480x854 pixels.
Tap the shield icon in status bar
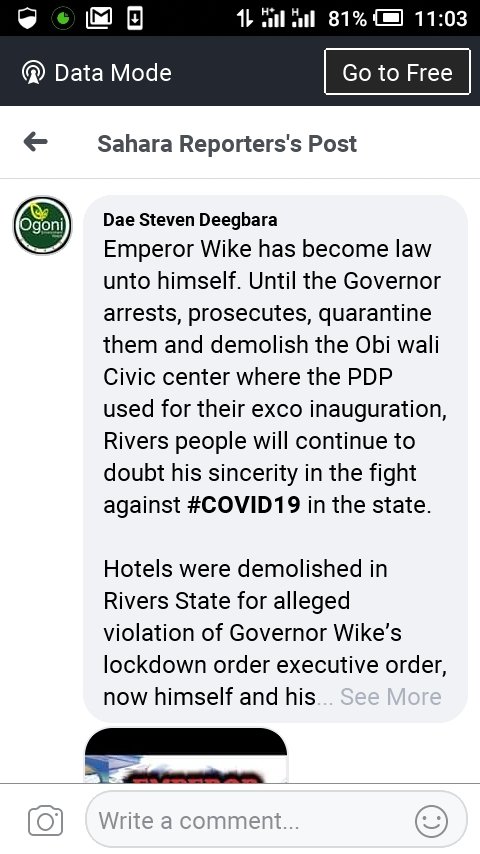coord(27,19)
